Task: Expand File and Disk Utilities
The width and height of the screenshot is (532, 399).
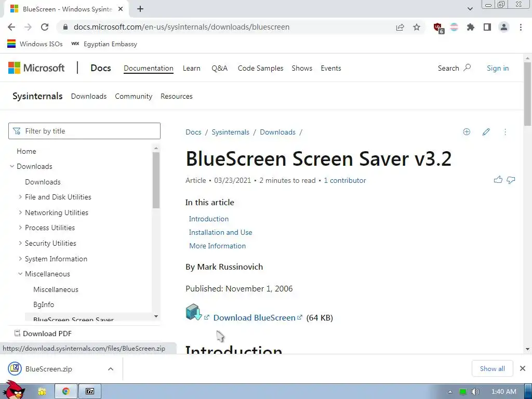Action: point(20,197)
